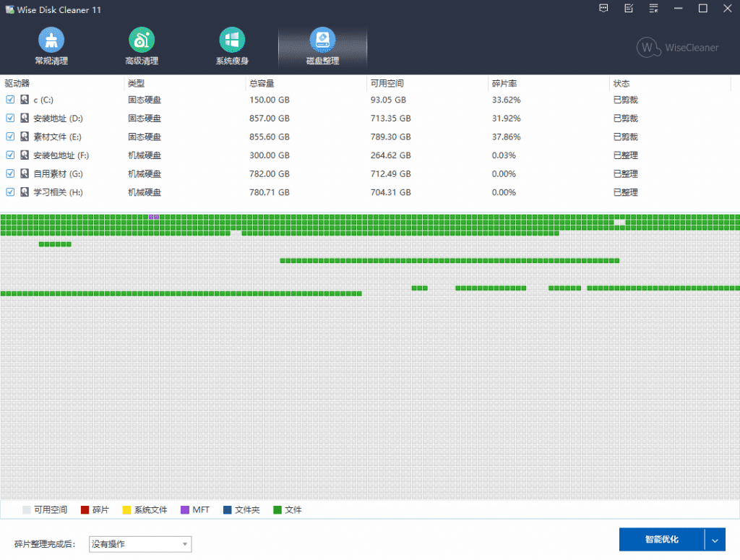
Task: Uncheck the 学习相关 (H:) drive checkbox
Action: click(x=10, y=192)
